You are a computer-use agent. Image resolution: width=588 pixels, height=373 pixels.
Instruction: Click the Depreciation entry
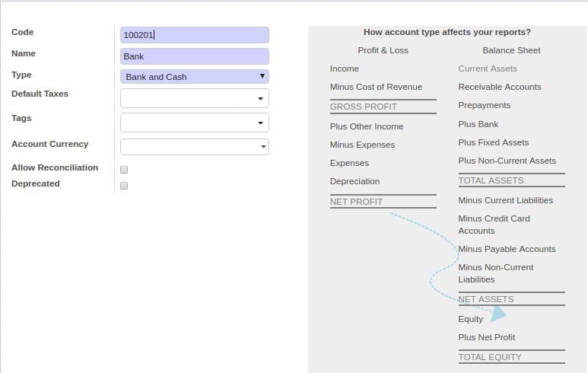pyautogui.click(x=354, y=181)
